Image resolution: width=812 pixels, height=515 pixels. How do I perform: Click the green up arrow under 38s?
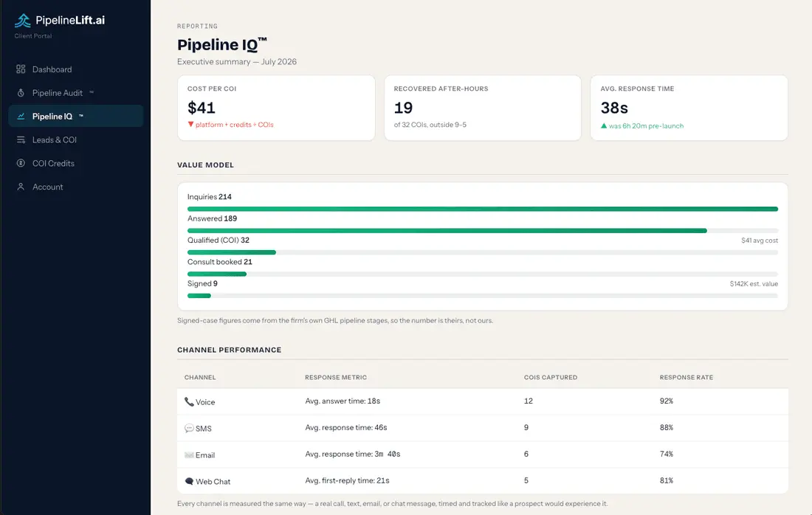tap(604, 125)
